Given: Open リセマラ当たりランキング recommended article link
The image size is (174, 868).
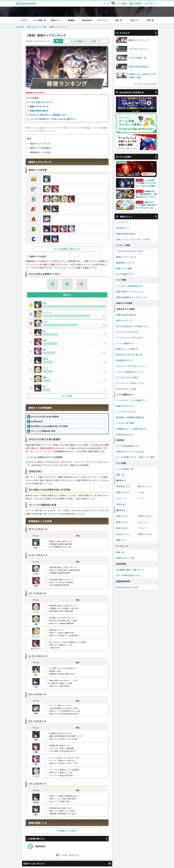Looking at the screenshot, I should pos(41,102).
